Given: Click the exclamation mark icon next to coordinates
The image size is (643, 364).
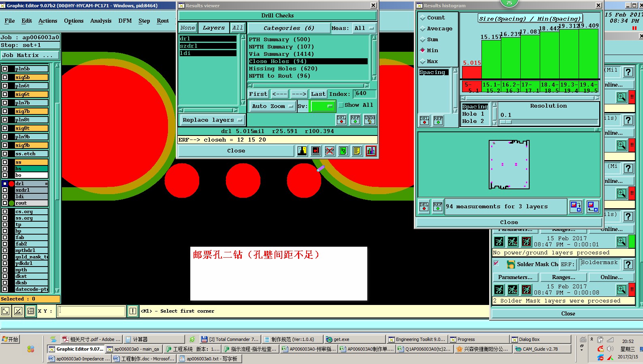Looking at the screenshot, I should (x=133, y=311).
